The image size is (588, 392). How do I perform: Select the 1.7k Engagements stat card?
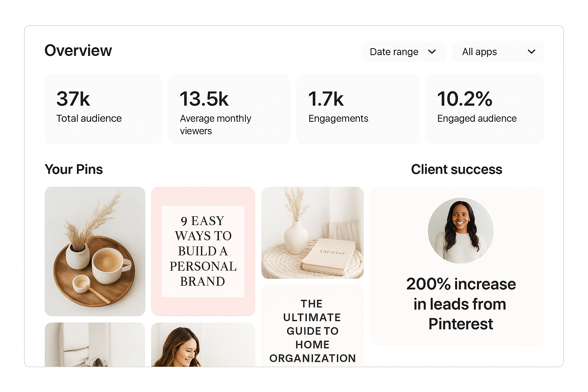pos(358,109)
